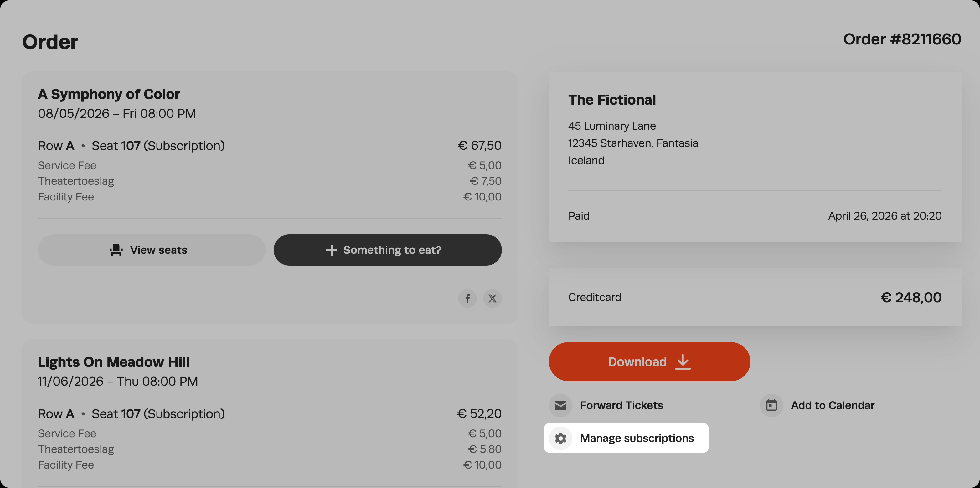Click the plus icon on Something to eat
Screen dimensions: 980x488
[x=331, y=250]
